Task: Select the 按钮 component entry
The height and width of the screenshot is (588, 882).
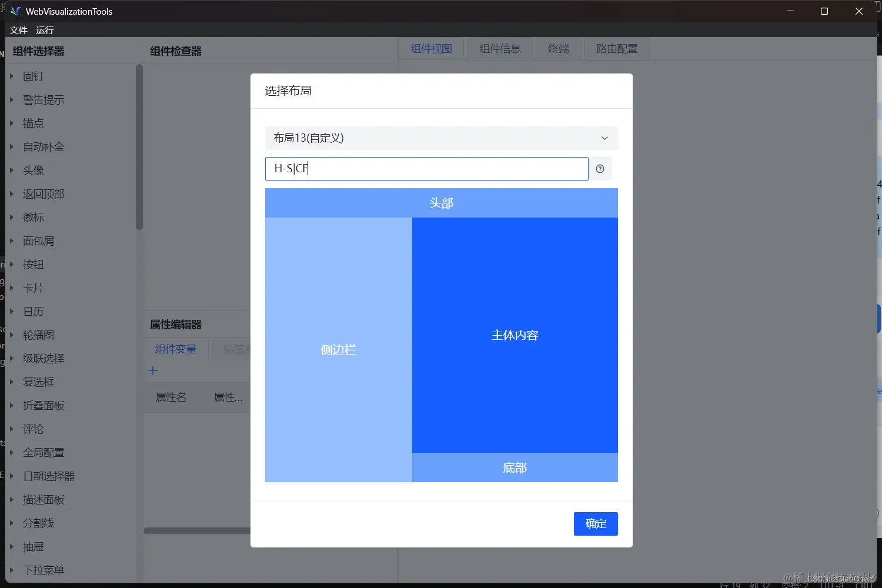Action: click(x=34, y=265)
